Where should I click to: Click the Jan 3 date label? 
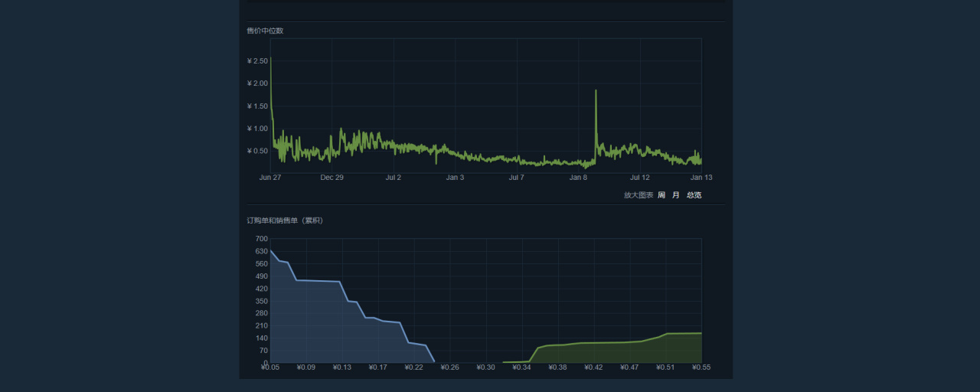[x=455, y=177]
